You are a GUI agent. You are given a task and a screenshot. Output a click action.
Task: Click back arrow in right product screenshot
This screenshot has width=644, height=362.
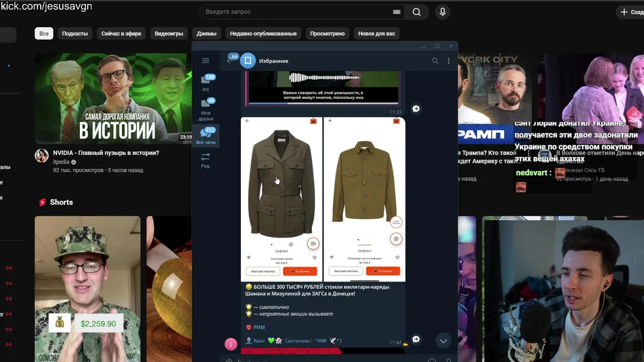pyautogui.click(x=330, y=121)
